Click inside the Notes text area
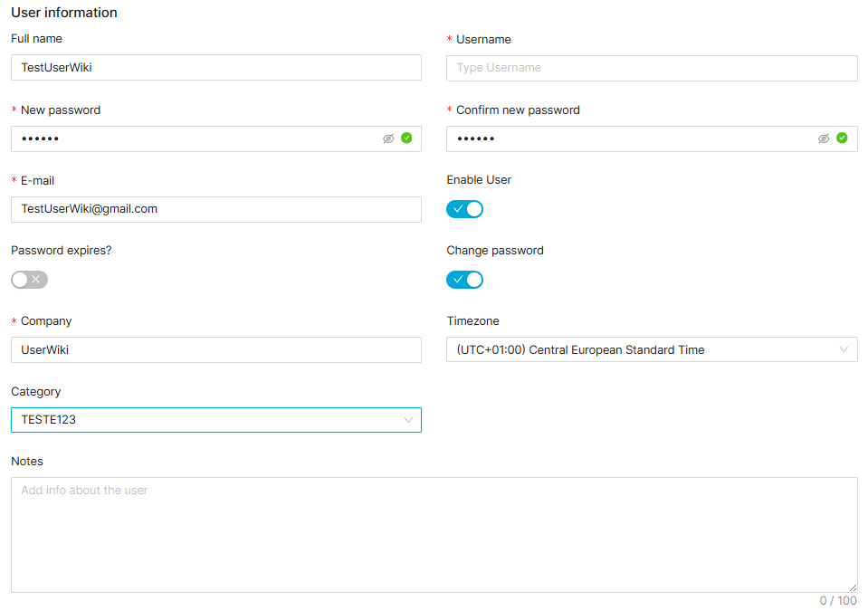 pos(434,534)
